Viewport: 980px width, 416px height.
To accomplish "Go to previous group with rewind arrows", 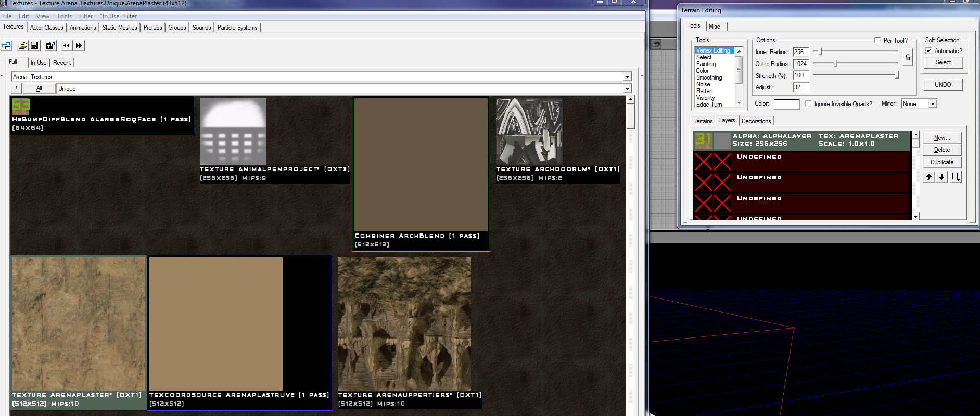I will pos(67,46).
